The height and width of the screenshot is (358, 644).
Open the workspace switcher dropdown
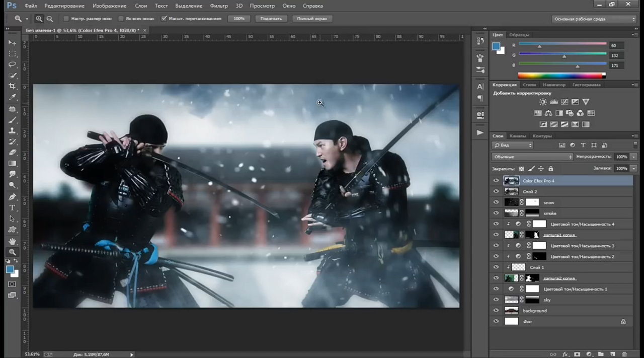[x=594, y=19]
